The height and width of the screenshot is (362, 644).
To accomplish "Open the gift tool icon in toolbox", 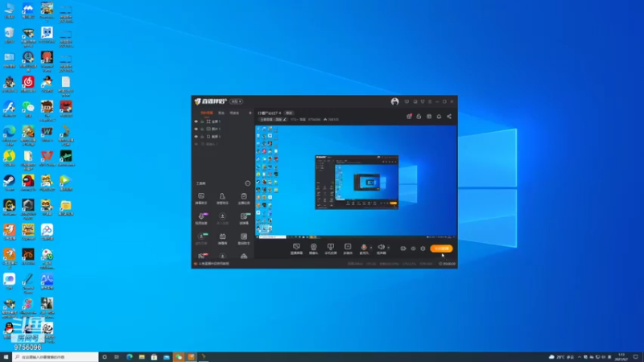I will coord(222,238).
